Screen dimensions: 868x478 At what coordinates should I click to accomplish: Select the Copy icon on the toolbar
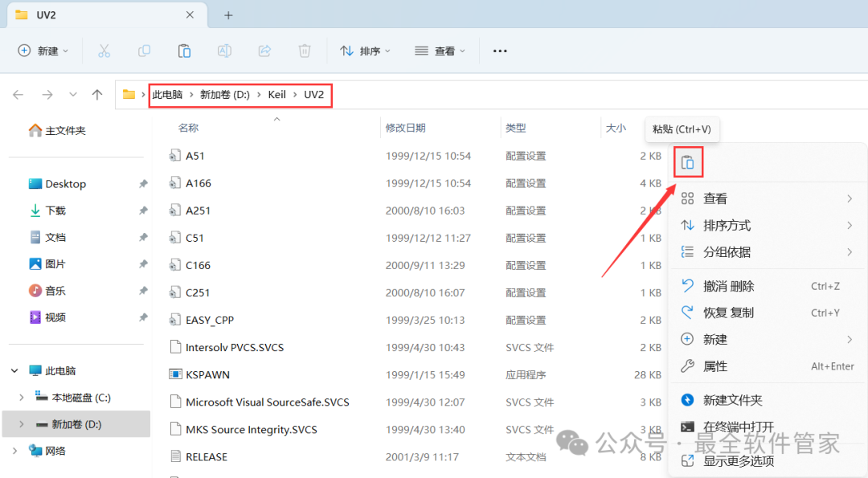click(144, 50)
